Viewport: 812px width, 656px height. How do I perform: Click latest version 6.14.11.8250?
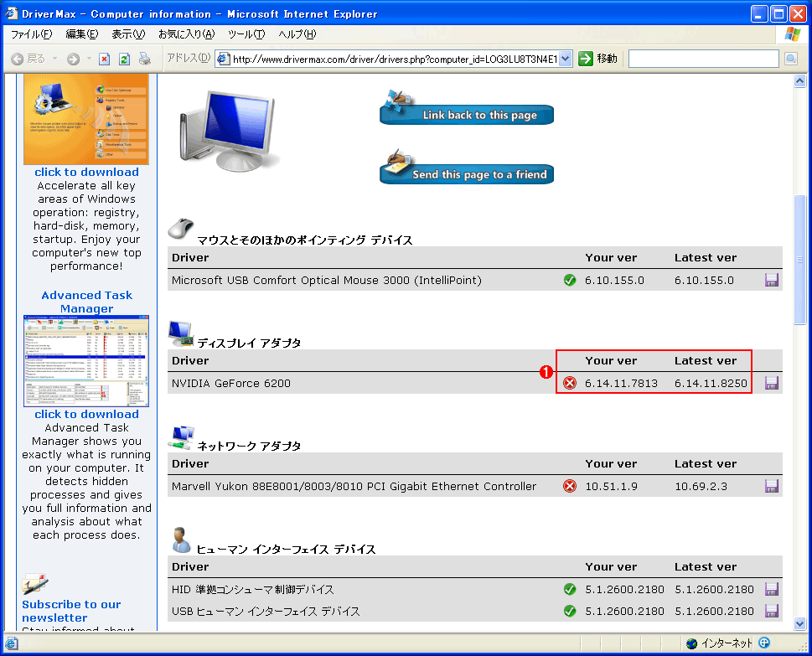pyautogui.click(x=711, y=383)
